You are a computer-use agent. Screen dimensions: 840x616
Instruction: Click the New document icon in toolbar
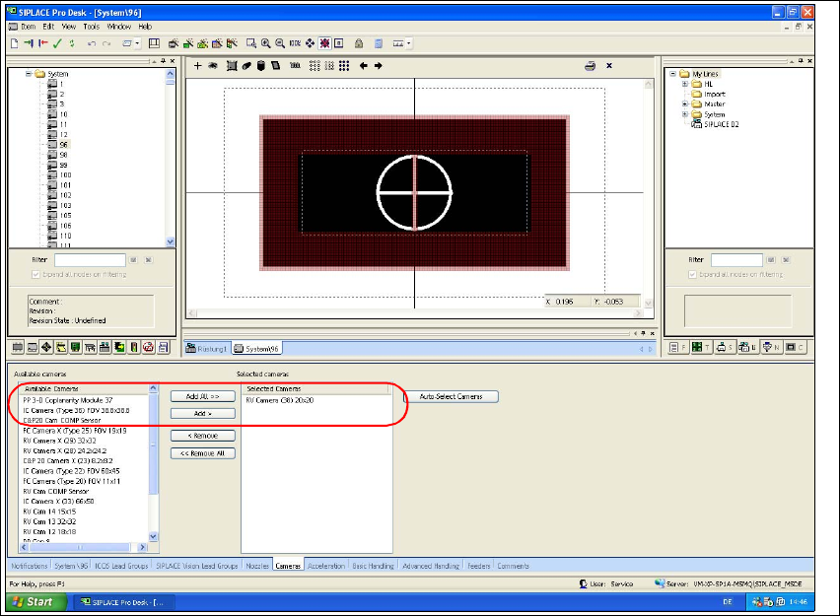coord(14,44)
